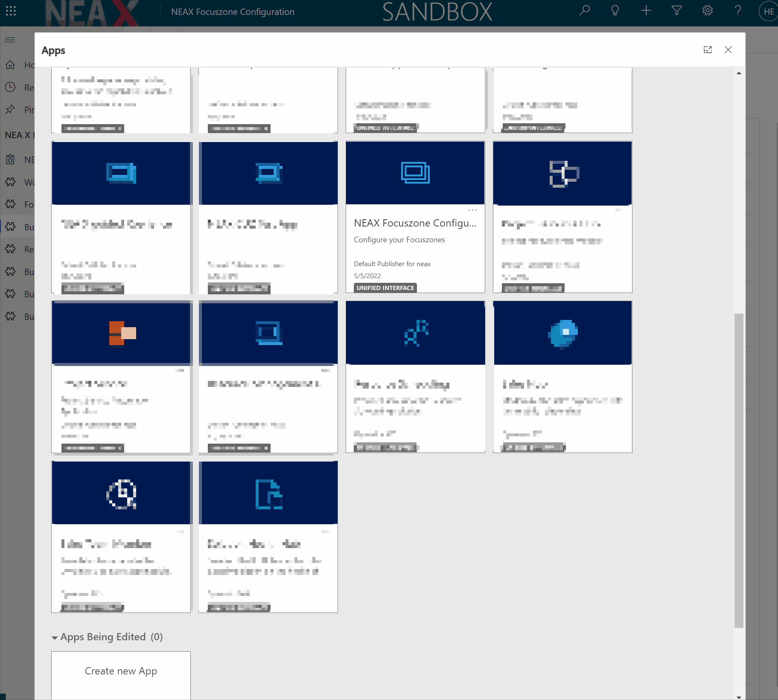Viewport: 778px width, 700px height.
Task: Toggle the hamburger site map menu
Action: [10, 40]
